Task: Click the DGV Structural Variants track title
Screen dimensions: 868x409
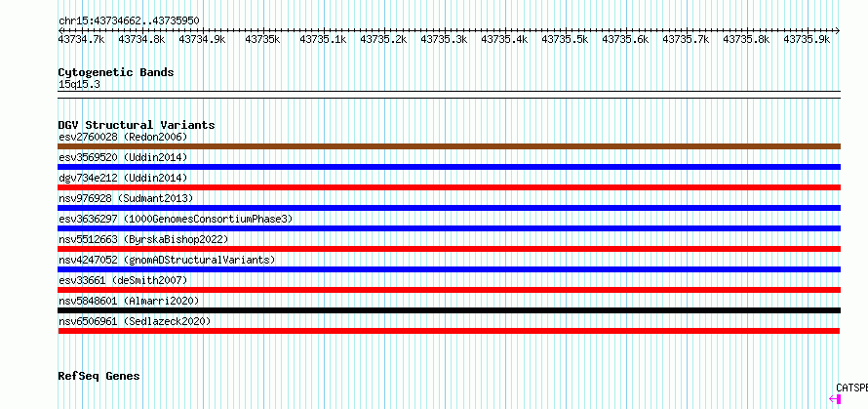Action: 137,125
